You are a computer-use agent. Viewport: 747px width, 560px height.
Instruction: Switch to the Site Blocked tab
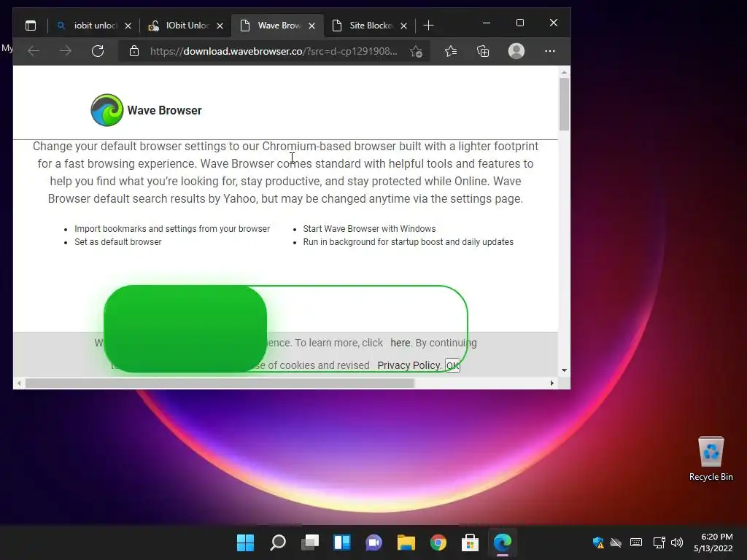click(370, 26)
